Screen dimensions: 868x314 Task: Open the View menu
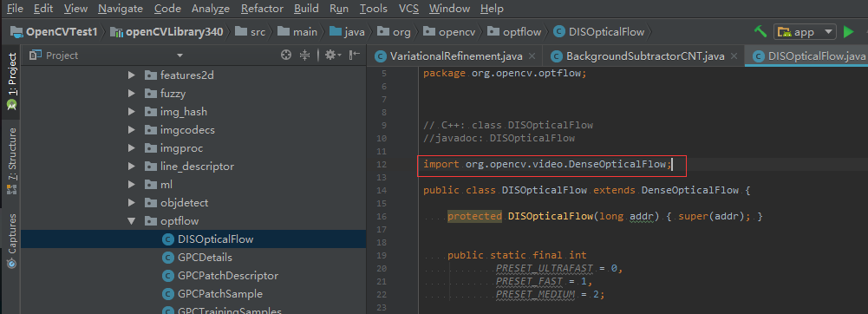click(x=75, y=9)
